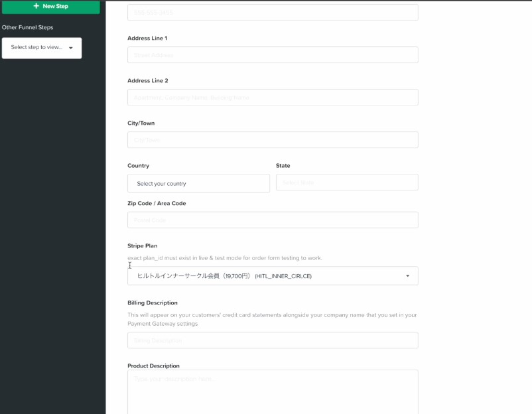Click the credit card statements helper text
The image size is (532, 414).
point(272,319)
